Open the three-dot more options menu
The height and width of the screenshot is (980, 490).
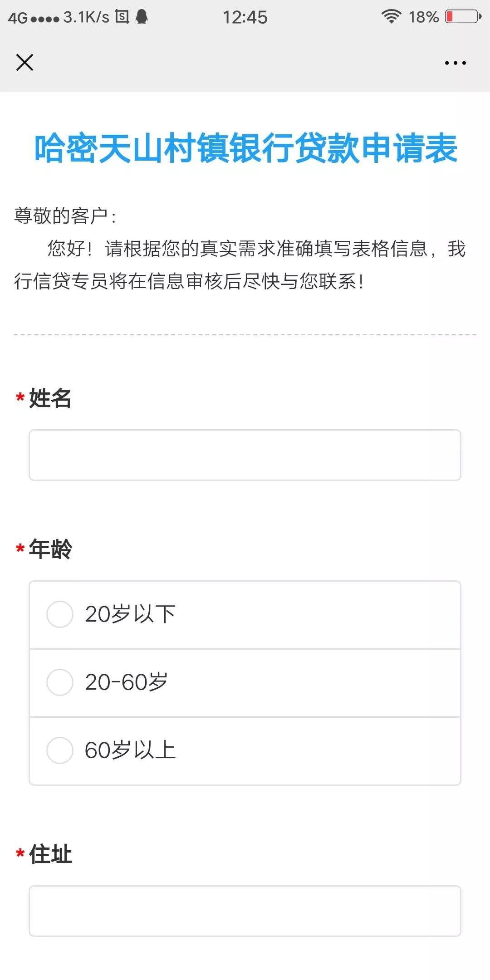[455, 63]
